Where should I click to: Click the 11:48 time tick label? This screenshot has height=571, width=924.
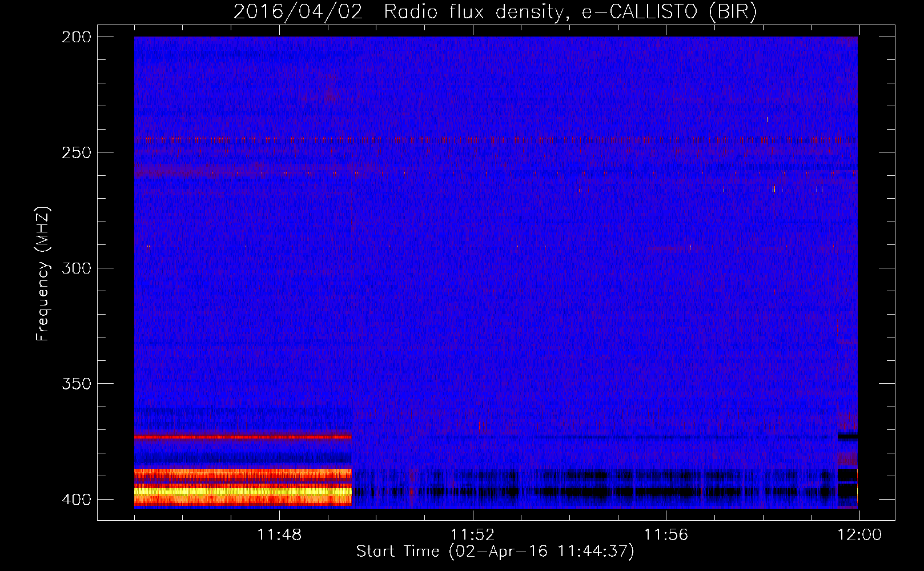pos(279,535)
